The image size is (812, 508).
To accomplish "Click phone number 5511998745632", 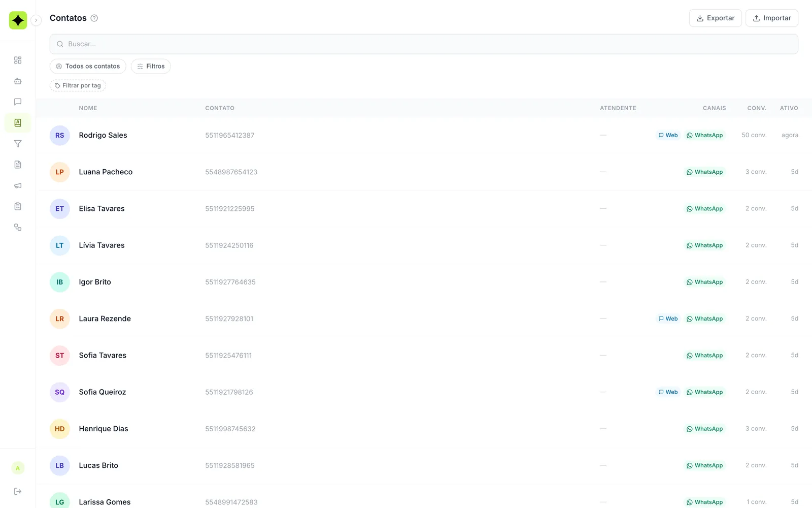I will pos(230,429).
